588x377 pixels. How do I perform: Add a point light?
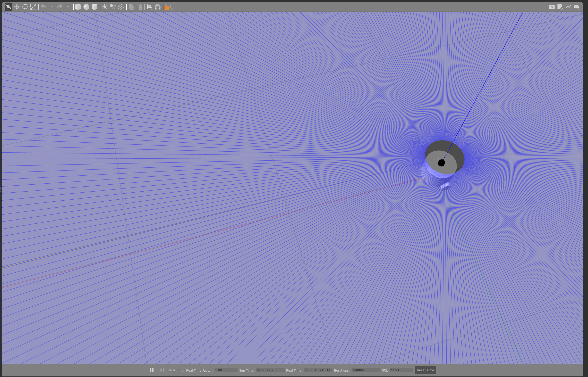pos(105,7)
